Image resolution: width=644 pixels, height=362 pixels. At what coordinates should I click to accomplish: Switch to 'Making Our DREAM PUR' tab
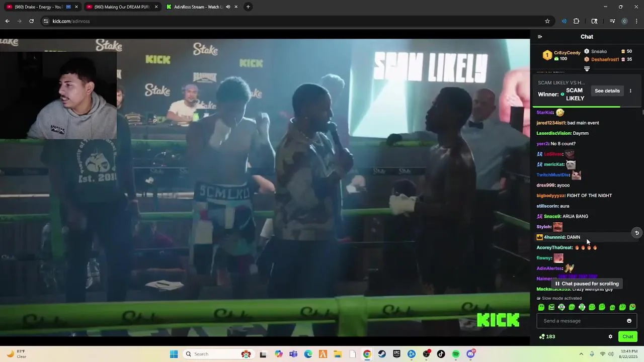[x=122, y=7]
